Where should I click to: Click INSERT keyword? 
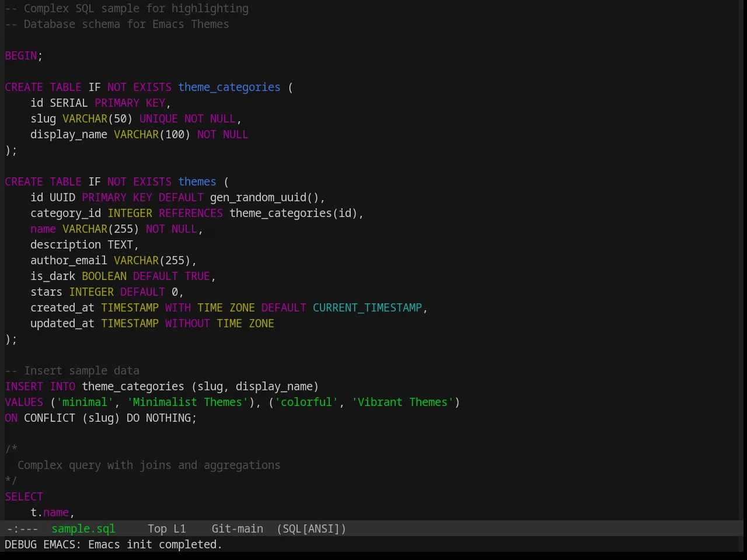click(24, 386)
